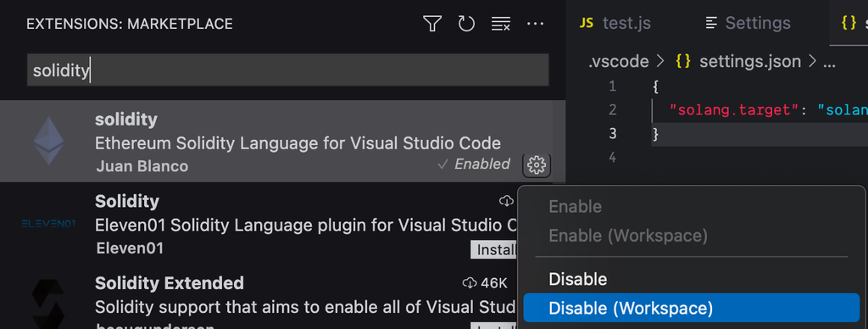This screenshot has width=868, height=329.
Task: Open the extensions filter funnel icon
Action: click(432, 24)
